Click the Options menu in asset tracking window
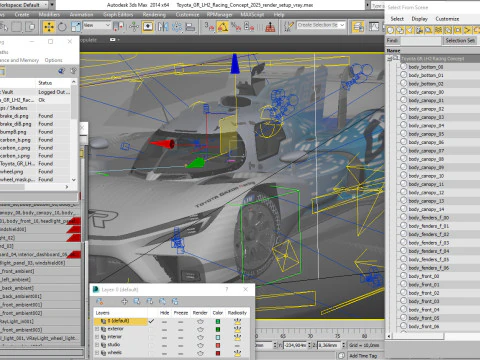The image size is (480, 360). click(x=53, y=60)
